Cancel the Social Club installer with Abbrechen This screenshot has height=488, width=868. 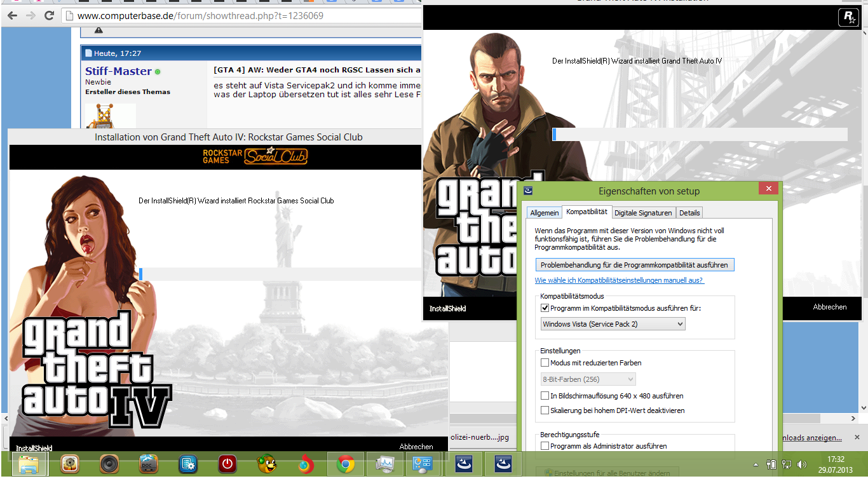[416, 447]
